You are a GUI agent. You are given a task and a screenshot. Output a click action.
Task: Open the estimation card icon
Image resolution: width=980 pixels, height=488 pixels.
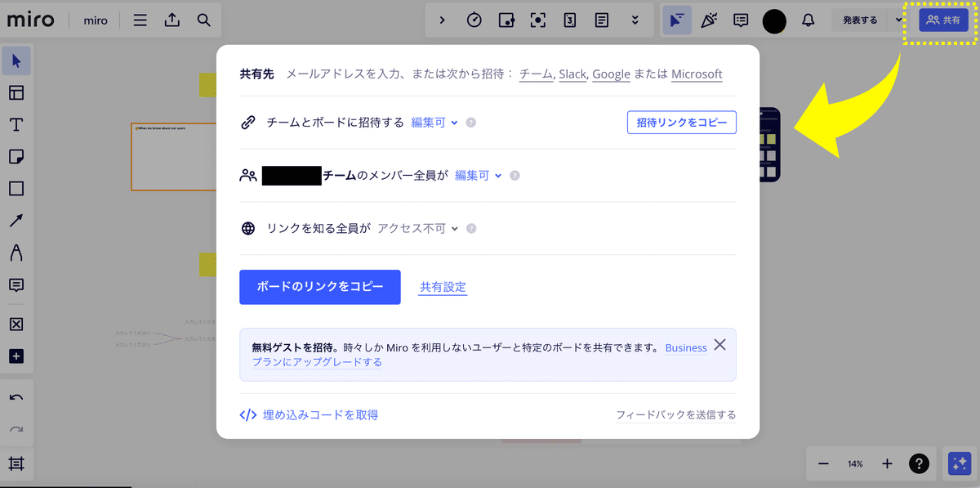[x=570, y=20]
